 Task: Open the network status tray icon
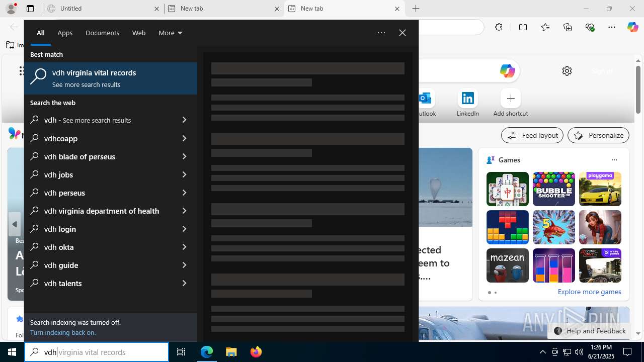click(567, 352)
